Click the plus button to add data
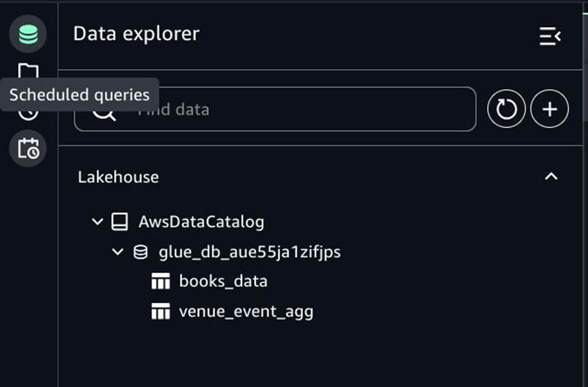 coord(550,109)
